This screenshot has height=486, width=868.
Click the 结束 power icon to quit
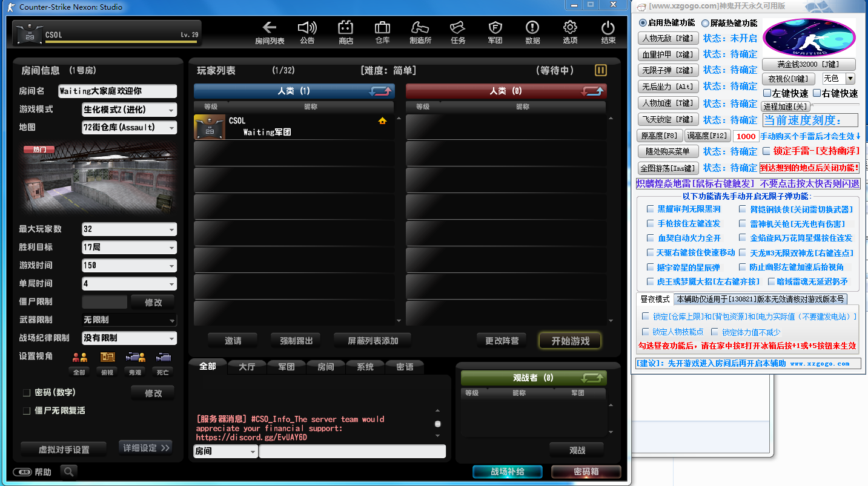click(608, 28)
